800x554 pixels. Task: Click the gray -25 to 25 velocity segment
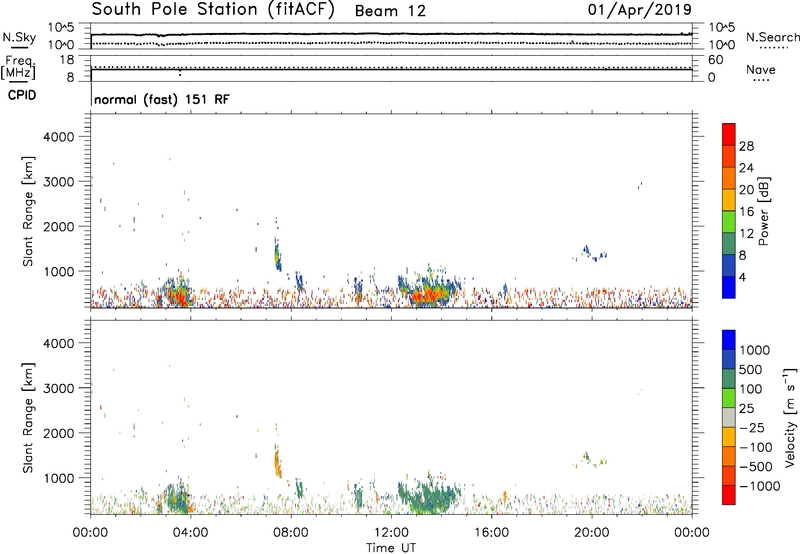pyautogui.click(x=729, y=418)
